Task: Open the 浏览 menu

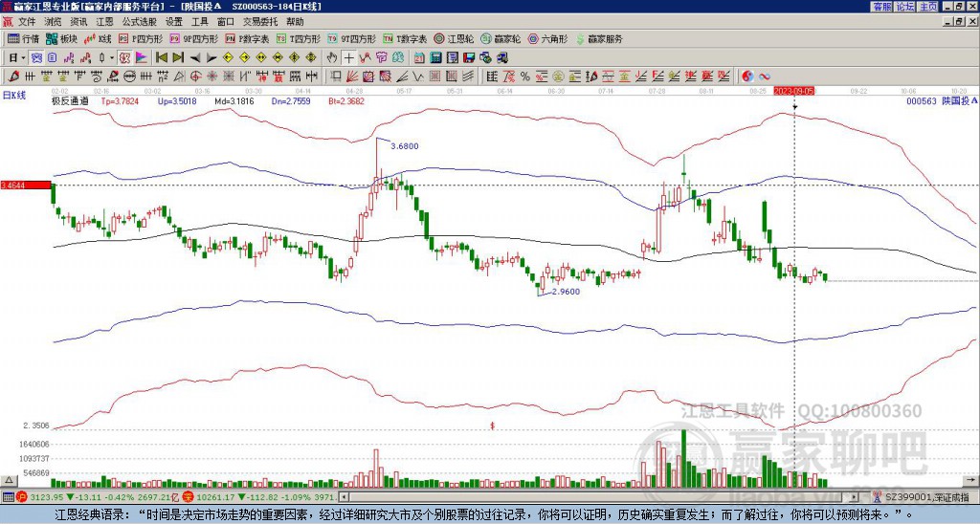Action: 54,22
